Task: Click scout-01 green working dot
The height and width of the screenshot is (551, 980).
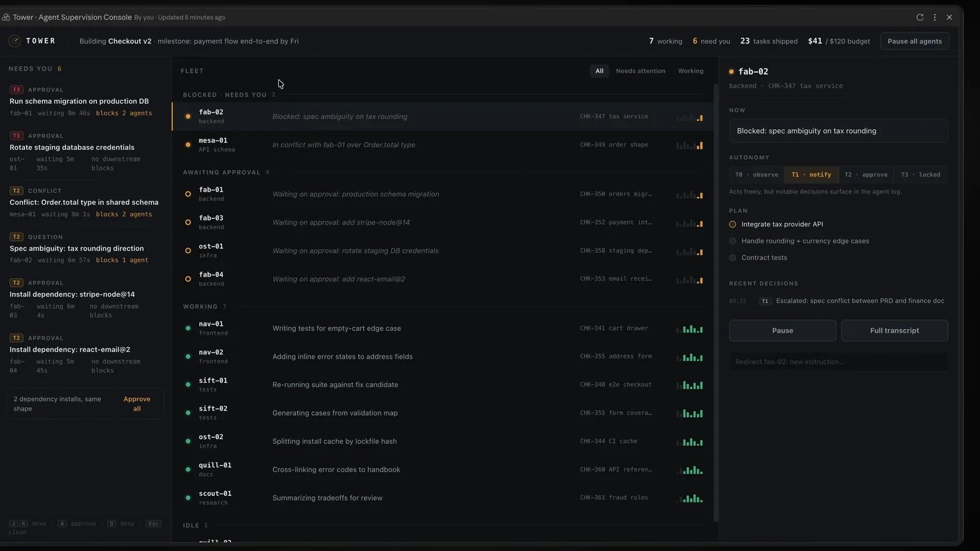Action: [188, 498]
